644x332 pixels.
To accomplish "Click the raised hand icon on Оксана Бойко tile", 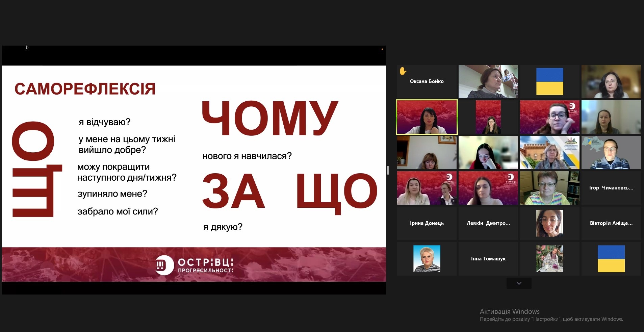I will click(403, 71).
